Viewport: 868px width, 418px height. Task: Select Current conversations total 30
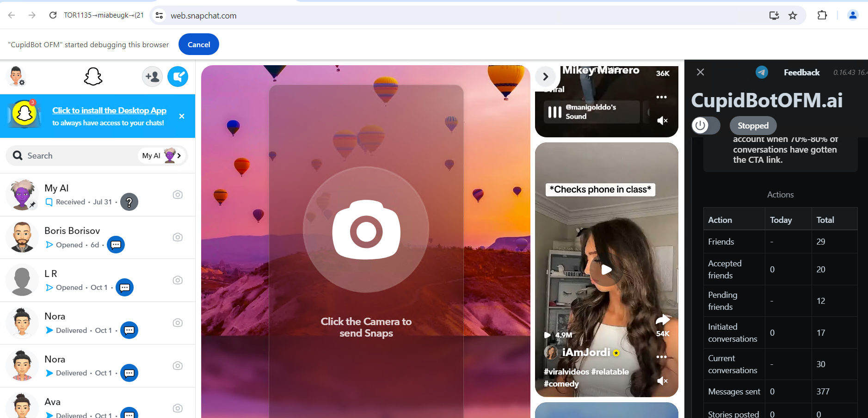point(821,364)
